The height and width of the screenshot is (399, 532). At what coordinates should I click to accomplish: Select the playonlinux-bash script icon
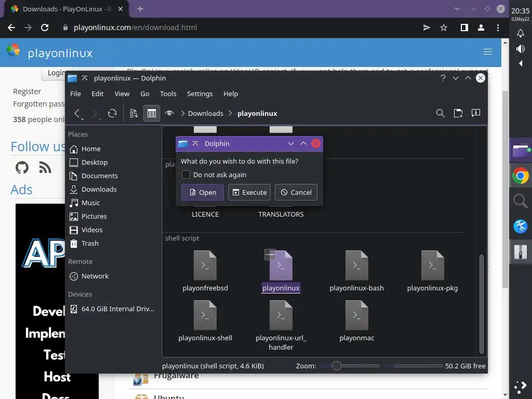coord(356,265)
